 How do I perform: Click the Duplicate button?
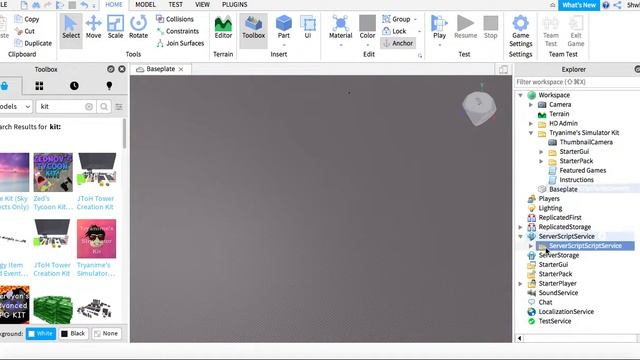click(x=33, y=43)
